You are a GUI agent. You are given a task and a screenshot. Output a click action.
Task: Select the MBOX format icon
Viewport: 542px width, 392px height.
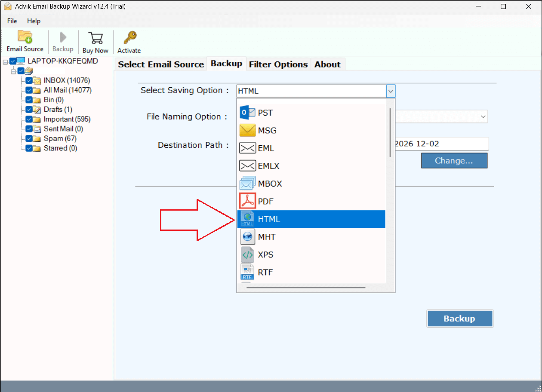click(247, 184)
